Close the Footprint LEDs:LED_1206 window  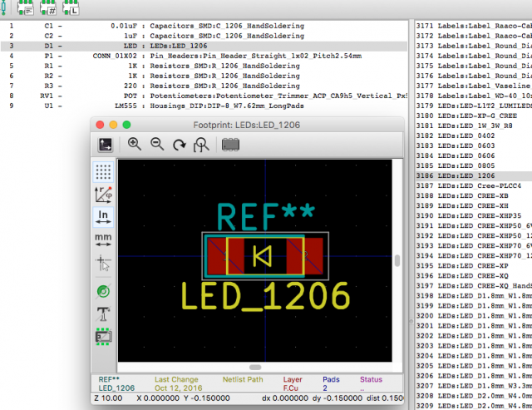pos(100,125)
